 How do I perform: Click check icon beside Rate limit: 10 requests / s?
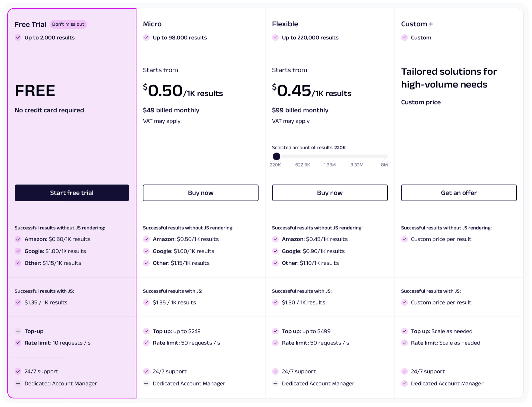(x=18, y=343)
